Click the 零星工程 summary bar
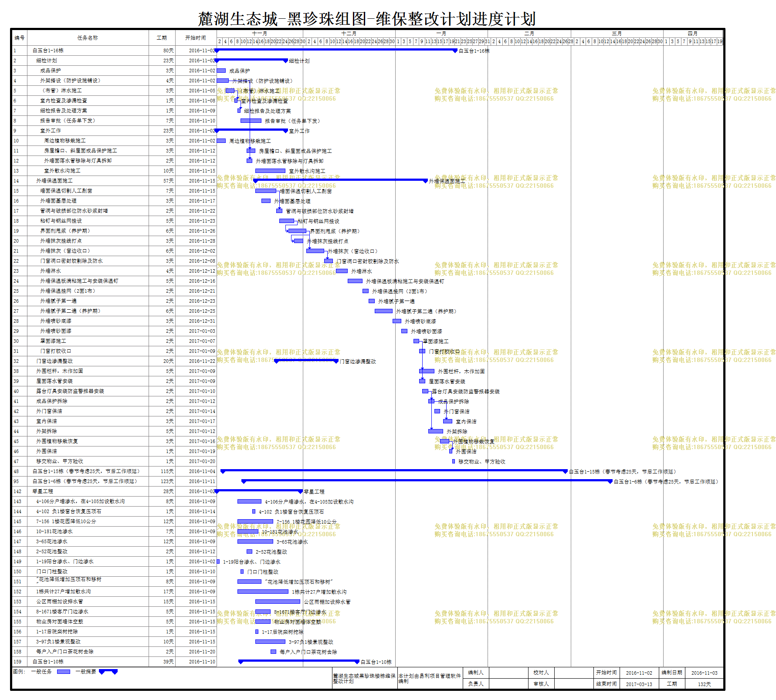Image resolution: width=776 pixels, height=700 pixels. pyautogui.click(x=258, y=491)
